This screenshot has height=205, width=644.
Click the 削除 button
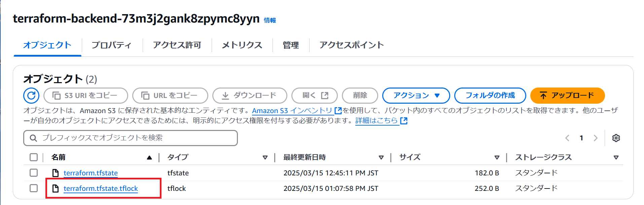[360, 96]
